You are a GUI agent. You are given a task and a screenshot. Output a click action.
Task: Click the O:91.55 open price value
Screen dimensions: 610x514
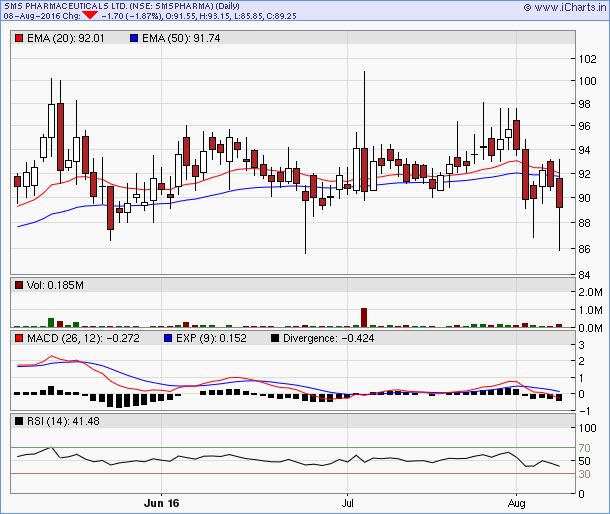tap(181, 16)
